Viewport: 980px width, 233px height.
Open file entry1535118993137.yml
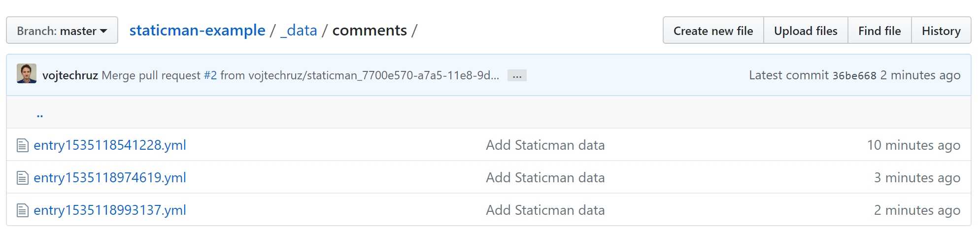[110, 210]
